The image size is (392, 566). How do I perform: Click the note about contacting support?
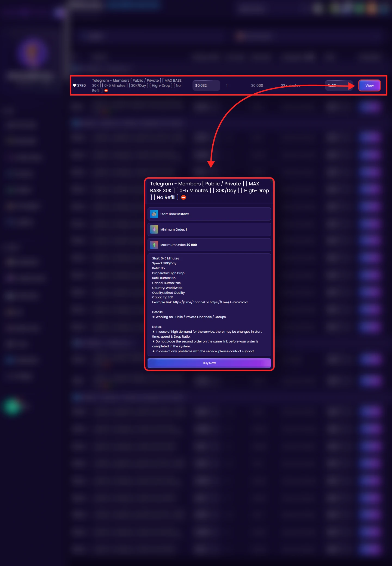point(203,351)
